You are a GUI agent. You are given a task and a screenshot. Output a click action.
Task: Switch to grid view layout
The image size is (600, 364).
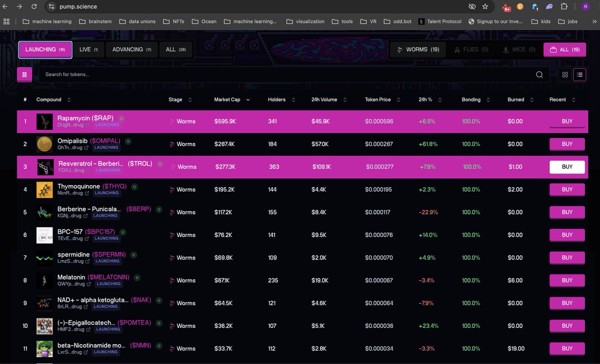pos(565,74)
